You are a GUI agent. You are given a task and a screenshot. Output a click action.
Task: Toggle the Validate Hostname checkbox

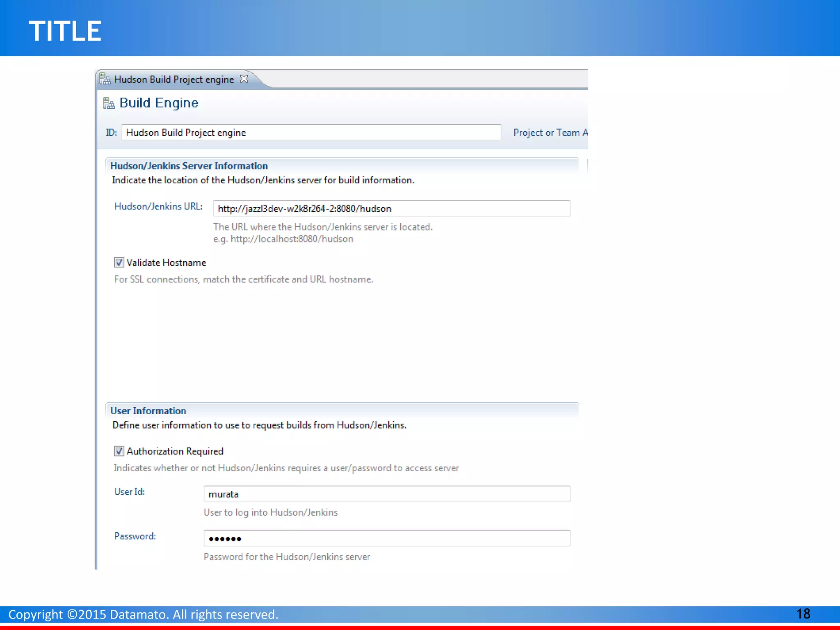pyautogui.click(x=119, y=262)
